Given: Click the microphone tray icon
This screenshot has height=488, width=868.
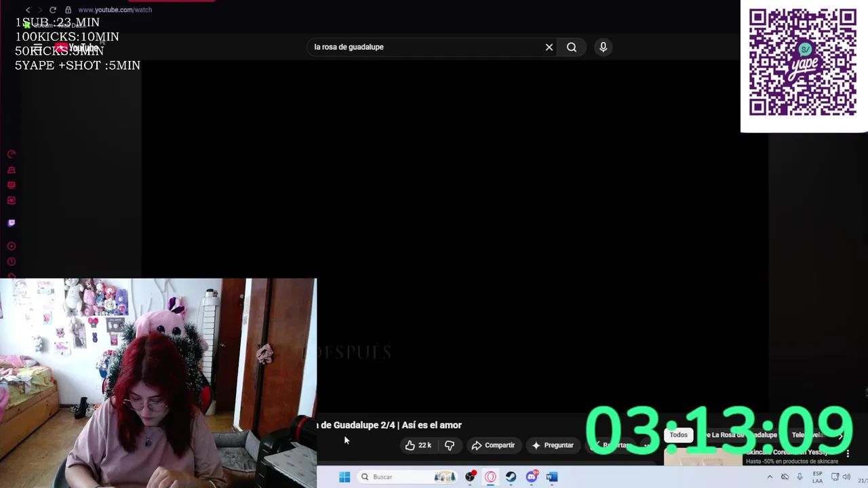Looking at the screenshot, I should click(800, 477).
